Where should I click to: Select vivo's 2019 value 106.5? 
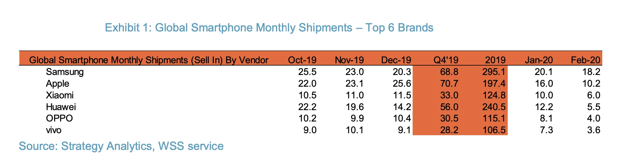[x=494, y=130]
